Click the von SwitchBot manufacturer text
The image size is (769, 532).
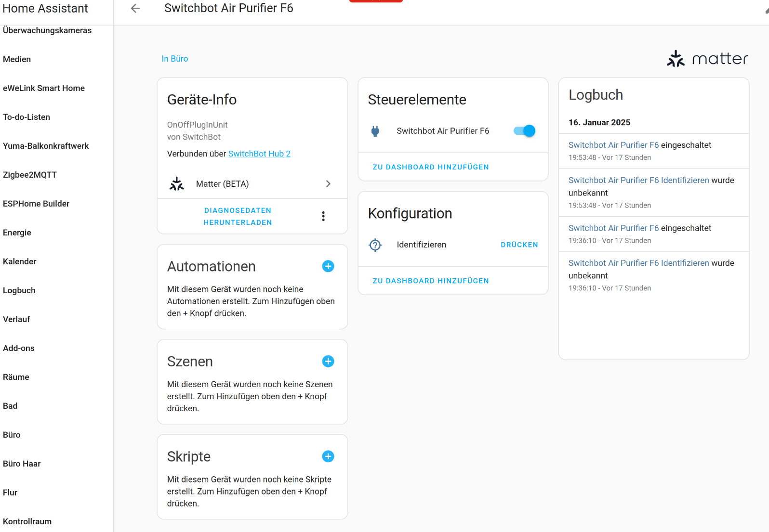[194, 137]
